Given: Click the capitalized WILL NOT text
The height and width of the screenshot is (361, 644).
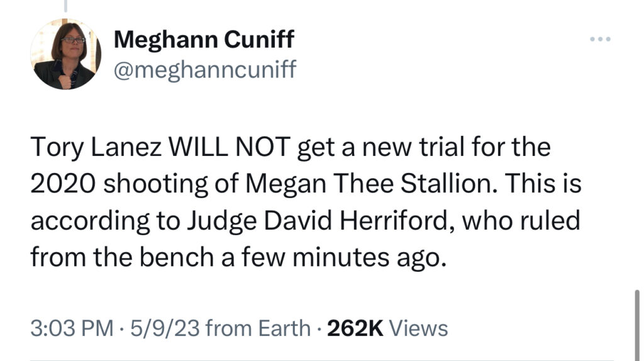Looking at the screenshot, I should [230, 147].
